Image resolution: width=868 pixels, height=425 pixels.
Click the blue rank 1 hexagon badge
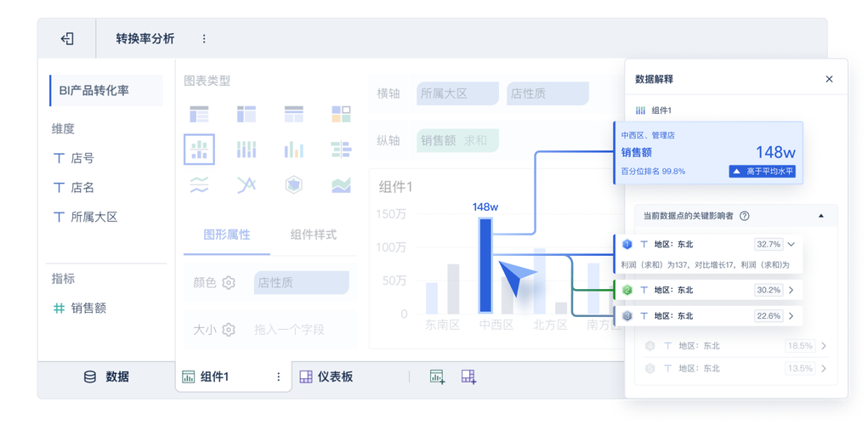(x=627, y=244)
